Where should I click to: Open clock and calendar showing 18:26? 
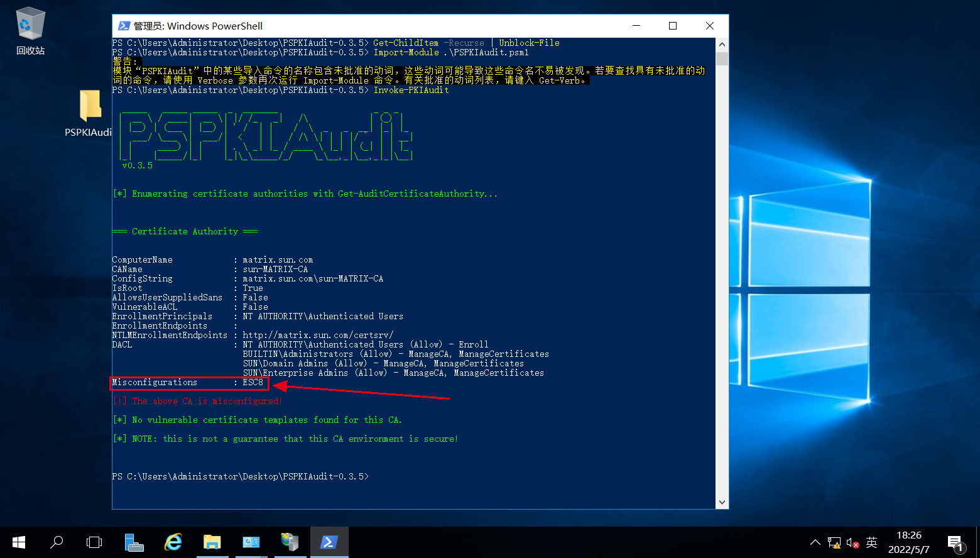point(909,542)
